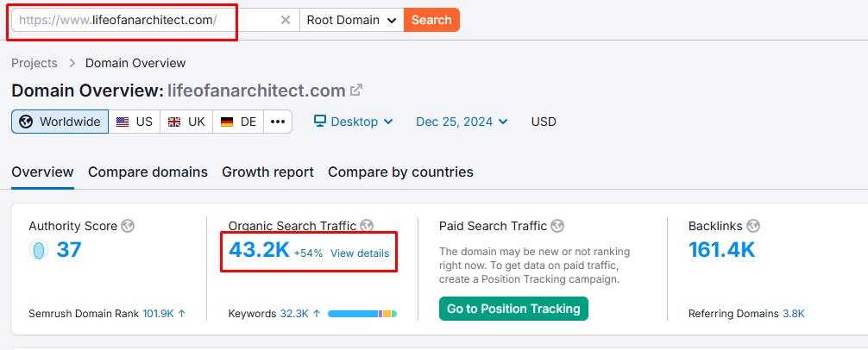Switch database to UK
868x350 pixels.
(x=186, y=122)
